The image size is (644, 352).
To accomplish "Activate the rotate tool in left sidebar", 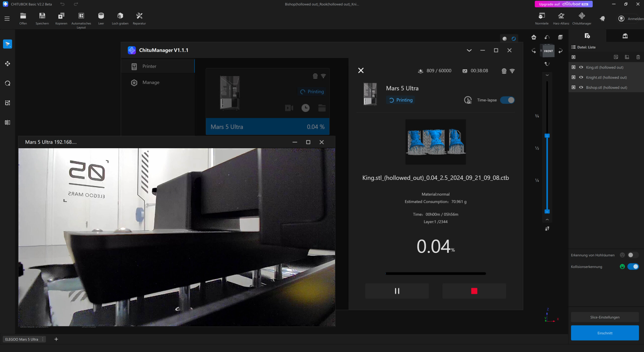I will point(8,83).
